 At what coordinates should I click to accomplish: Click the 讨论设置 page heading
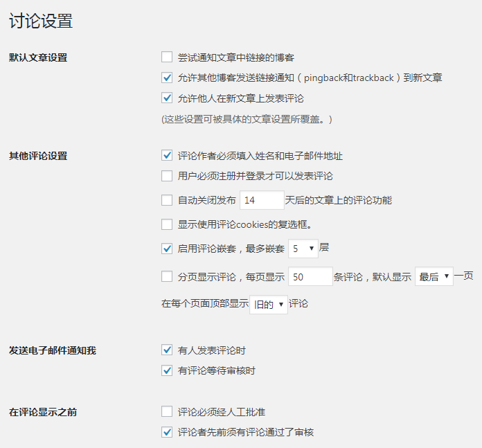[x=41, y=21]
